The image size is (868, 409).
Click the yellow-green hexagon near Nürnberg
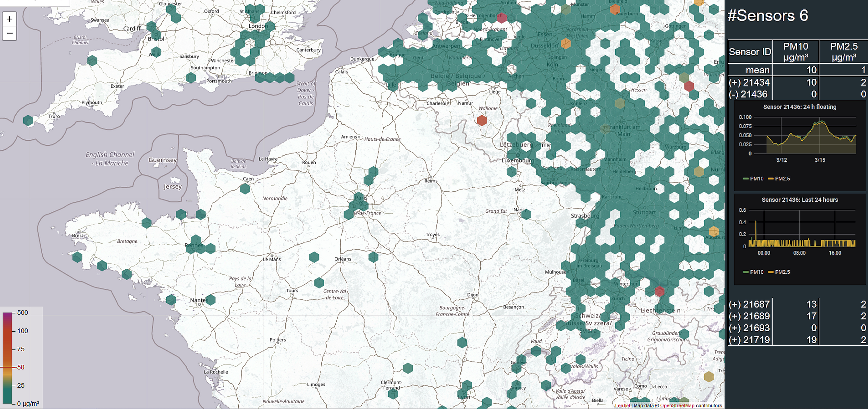(699, 171)
